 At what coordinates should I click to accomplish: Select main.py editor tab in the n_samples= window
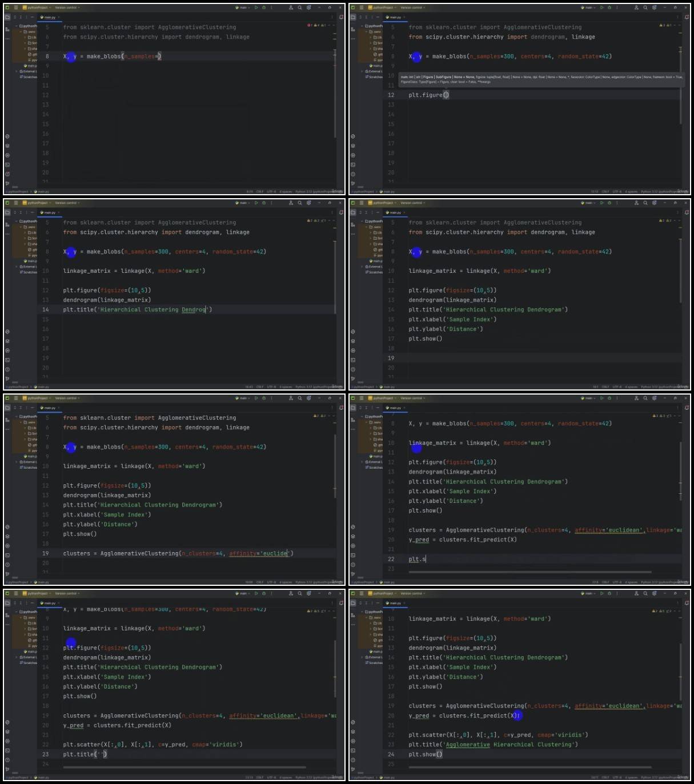click(50, 18)
